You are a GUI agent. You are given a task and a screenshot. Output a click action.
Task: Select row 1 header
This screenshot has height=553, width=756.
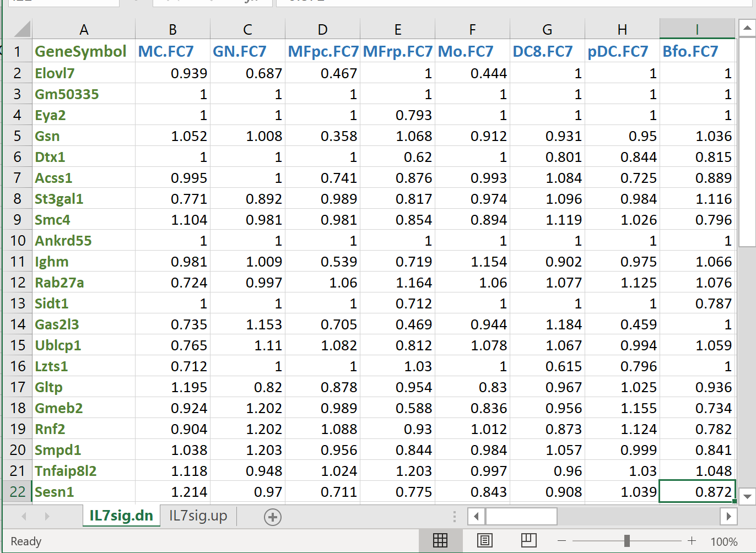[18, 51]
